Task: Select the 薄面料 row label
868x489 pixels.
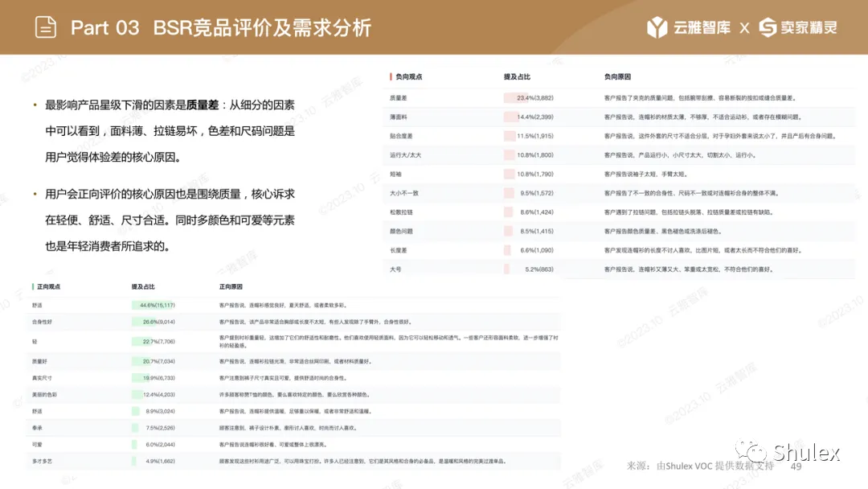Action: point(398,117)
